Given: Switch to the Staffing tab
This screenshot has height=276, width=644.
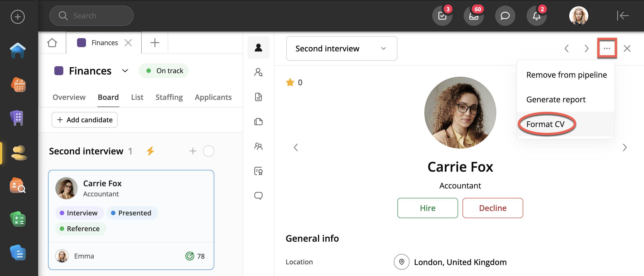Looking at the screenshot, I should click(x=169, y=97).
